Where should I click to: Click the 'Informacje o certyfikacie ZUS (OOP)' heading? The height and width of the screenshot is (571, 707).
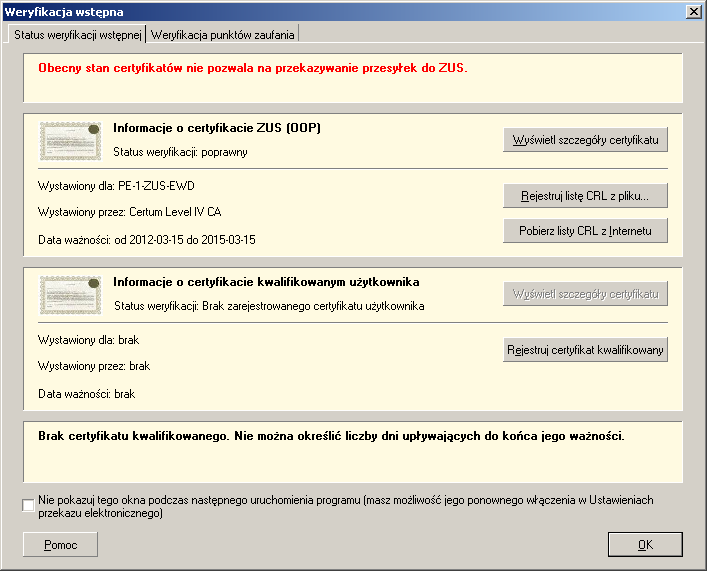(217, 128)
